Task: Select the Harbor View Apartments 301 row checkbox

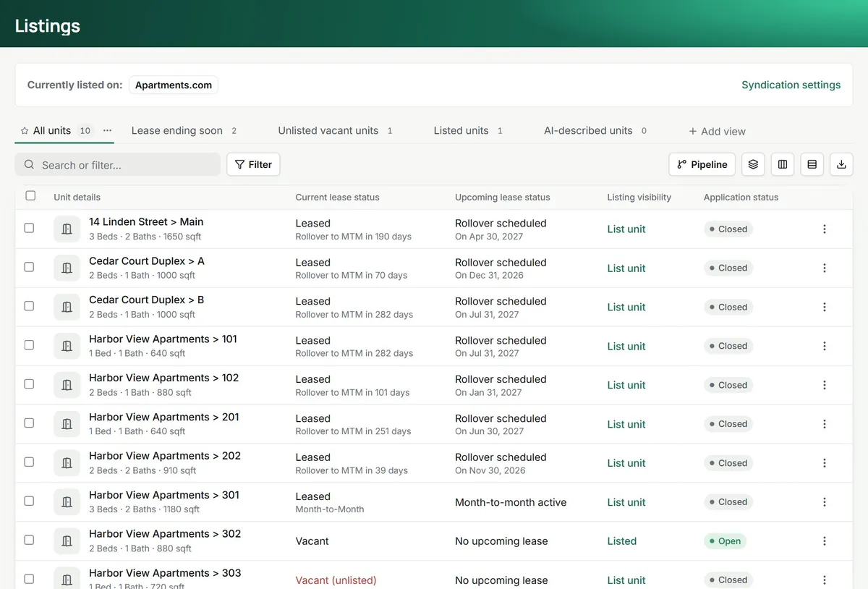Action: 29,501
